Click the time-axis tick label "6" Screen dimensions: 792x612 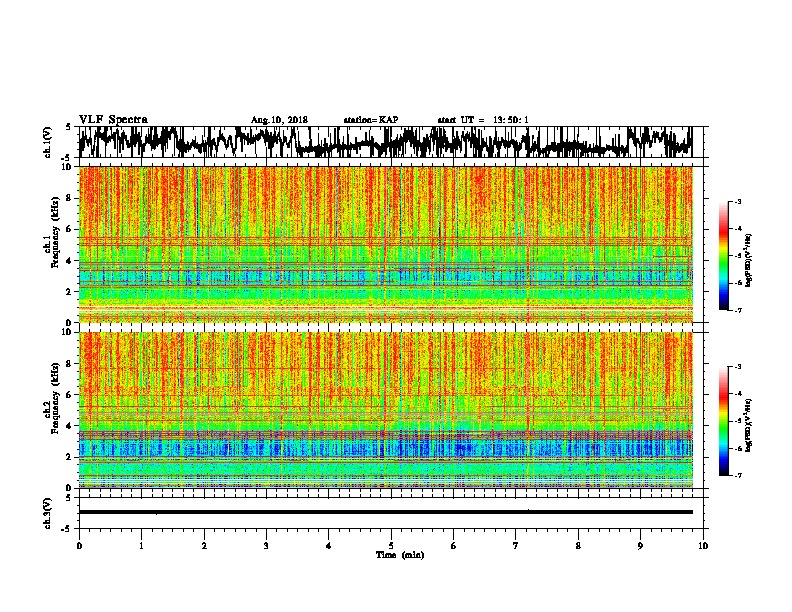pos(454,546)
